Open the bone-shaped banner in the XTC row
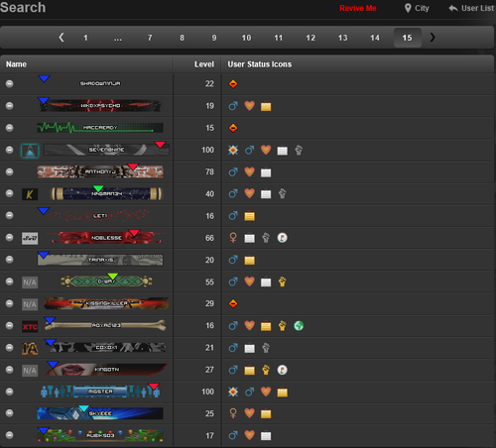This screenshot has width=496, height=448. (105, 325)
